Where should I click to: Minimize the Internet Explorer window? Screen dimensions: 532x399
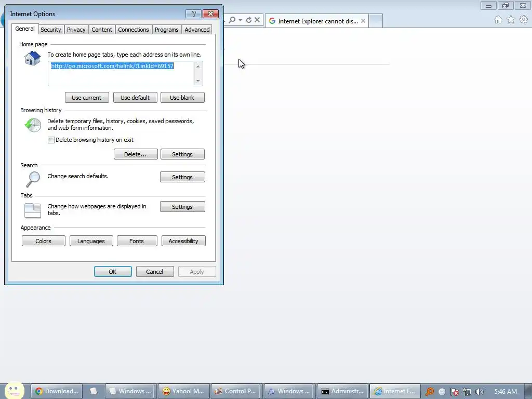pyautogui.click(x=488, y=6)
